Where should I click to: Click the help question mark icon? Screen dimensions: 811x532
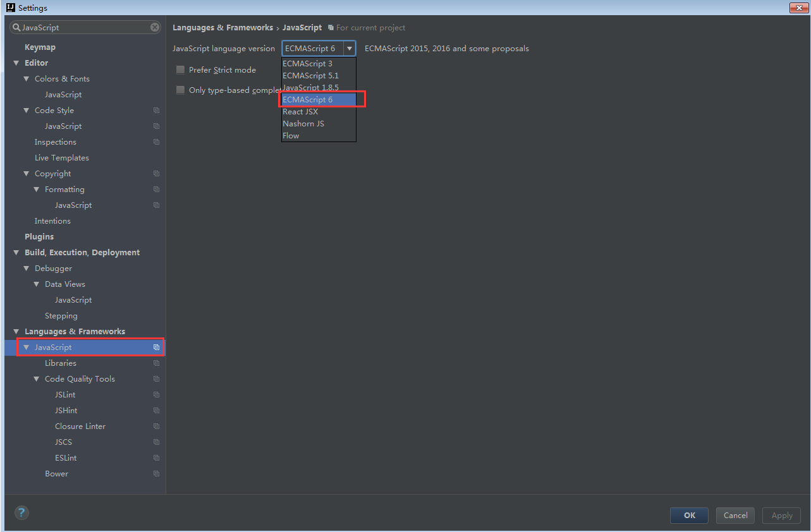(21, 512)
